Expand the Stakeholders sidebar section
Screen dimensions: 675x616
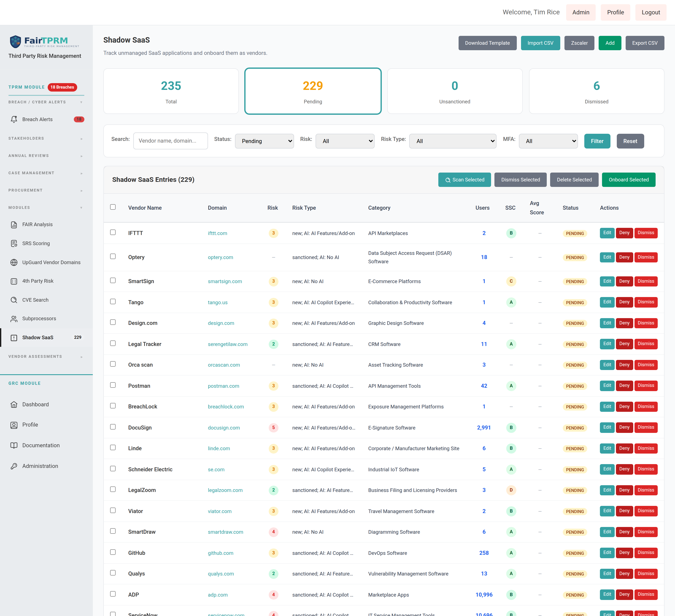[46, 138]
